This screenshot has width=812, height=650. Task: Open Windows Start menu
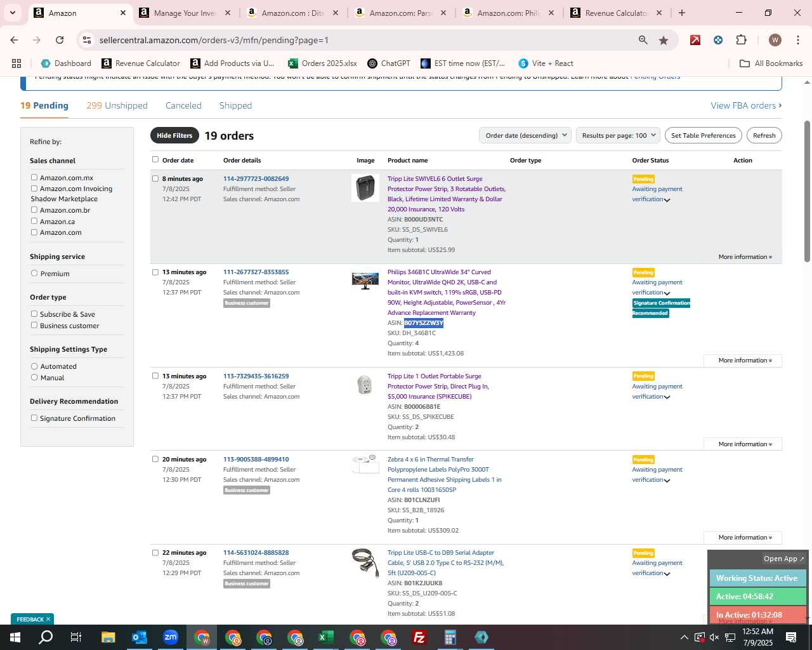tap(15, 637)
